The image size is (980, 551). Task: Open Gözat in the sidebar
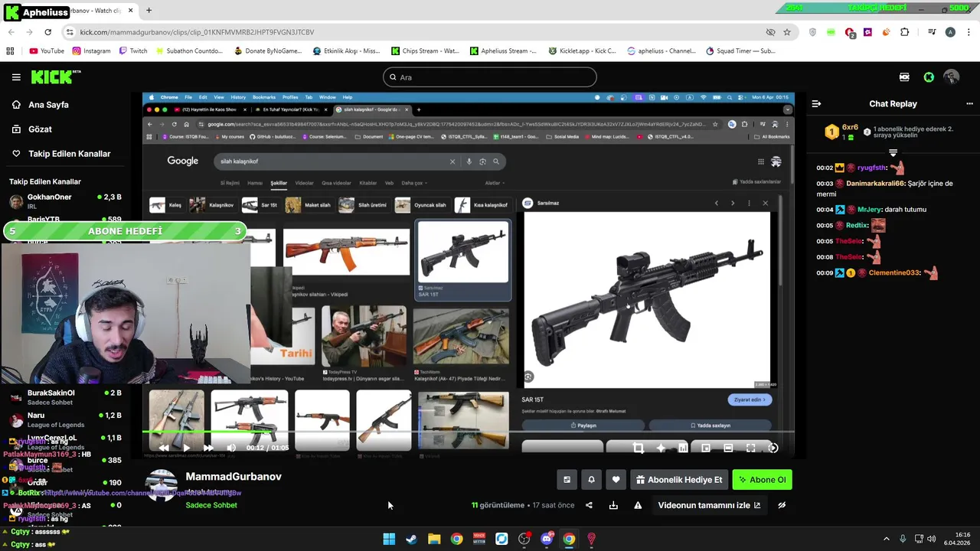(40, 129)
